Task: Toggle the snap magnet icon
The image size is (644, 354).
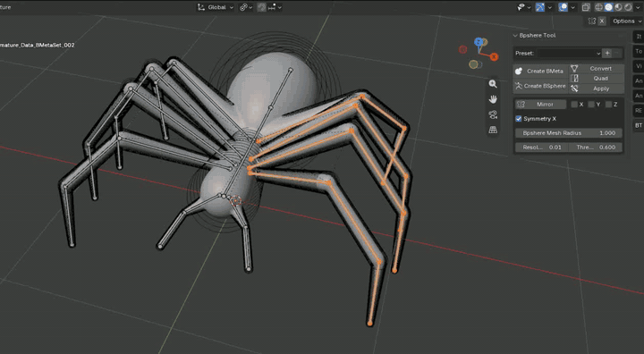Action: pos(261,7)
